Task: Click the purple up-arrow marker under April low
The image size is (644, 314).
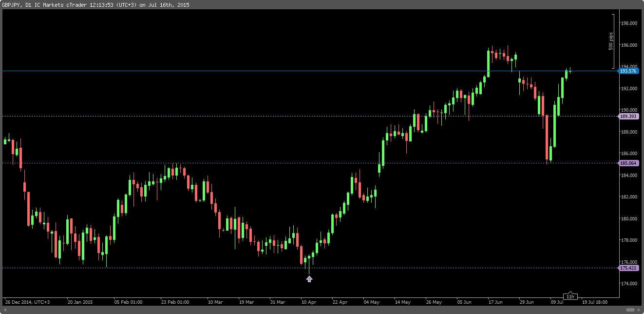Action: [x=309, y=279]
